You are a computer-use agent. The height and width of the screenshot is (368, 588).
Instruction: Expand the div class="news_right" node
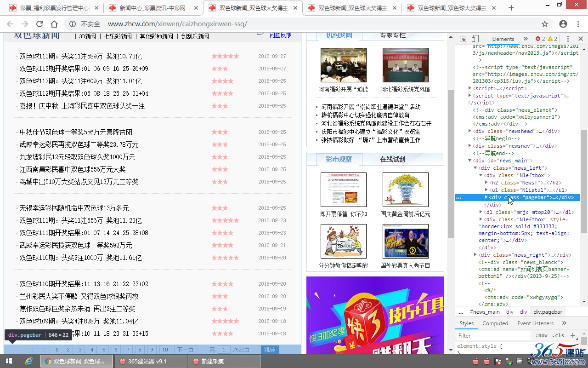[x=475, y=255]
